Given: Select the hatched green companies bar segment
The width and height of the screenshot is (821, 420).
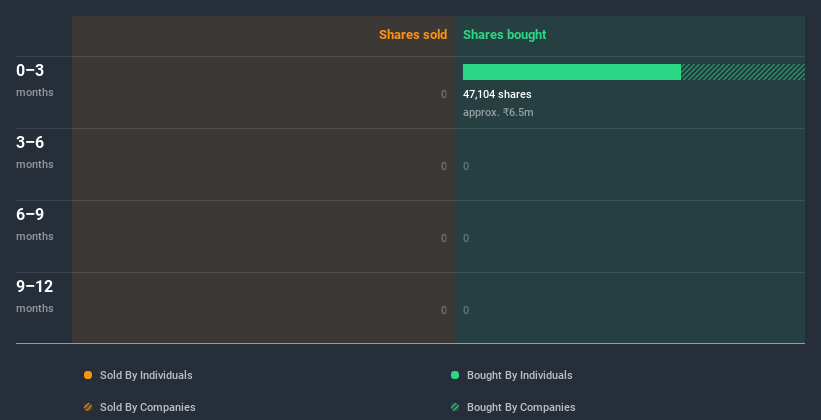Looking at the screenshot, I should pyautogui.click(x=743, y=72).
